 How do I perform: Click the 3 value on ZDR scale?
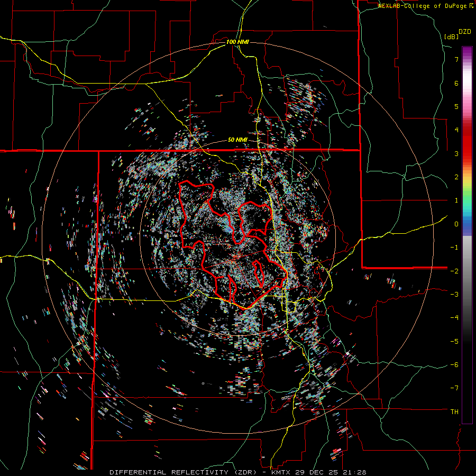(456, 153)
